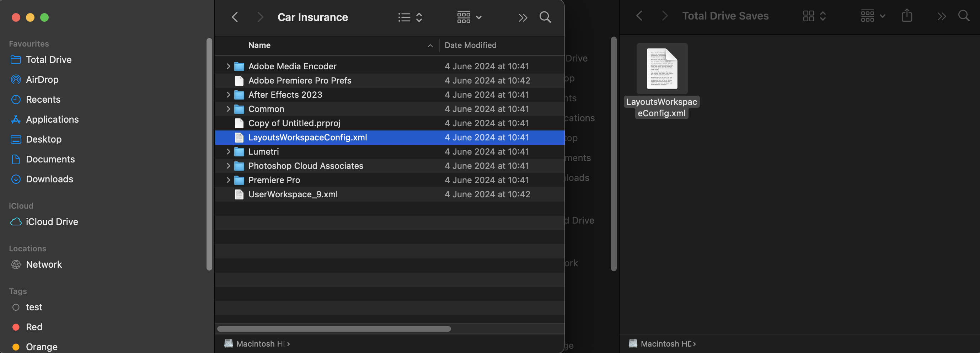Screen dimensions: 980x353
Task: Open icon view switcher in Total Drive Saves
Action: pyautogui.click(x=814, y=16)
